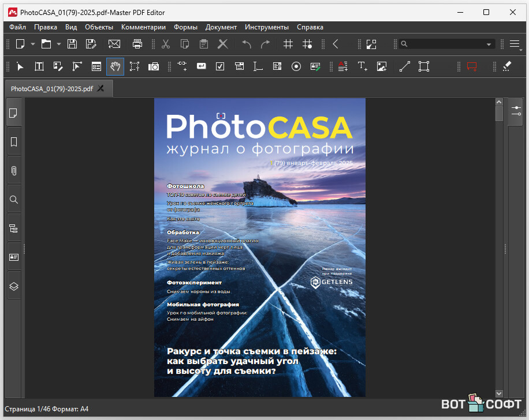The height and width of the screenshot is (420, 529).
Task: Open the Справка menu
Action: [x=310, y=27]
